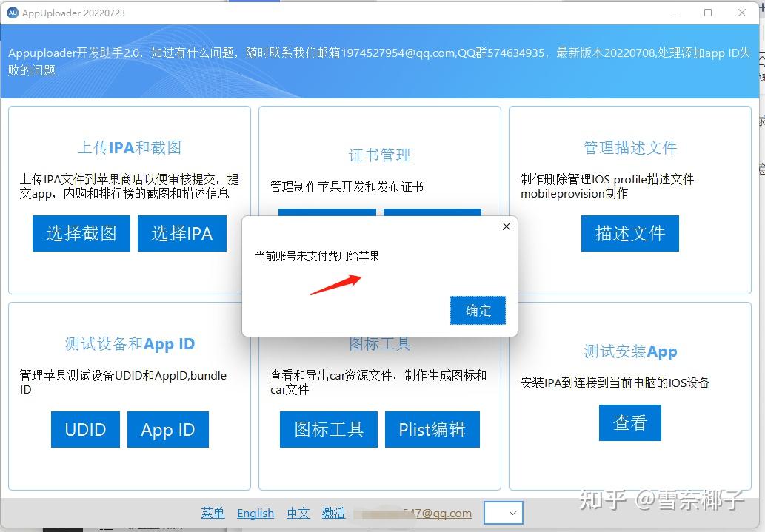
Task: Close the payment warning dialog
Action: pyautogui.click(x=506, y=226)
